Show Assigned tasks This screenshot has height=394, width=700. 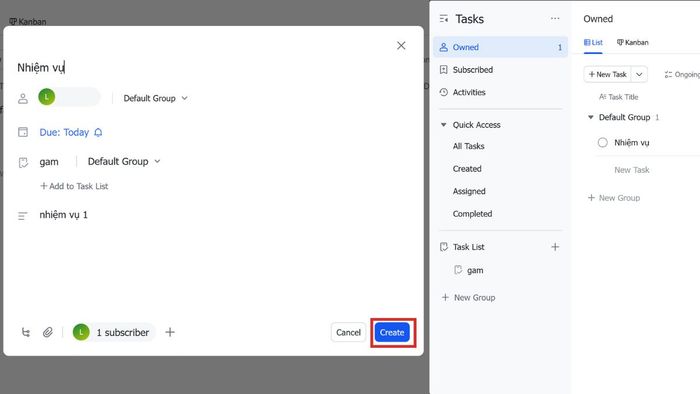469,191
